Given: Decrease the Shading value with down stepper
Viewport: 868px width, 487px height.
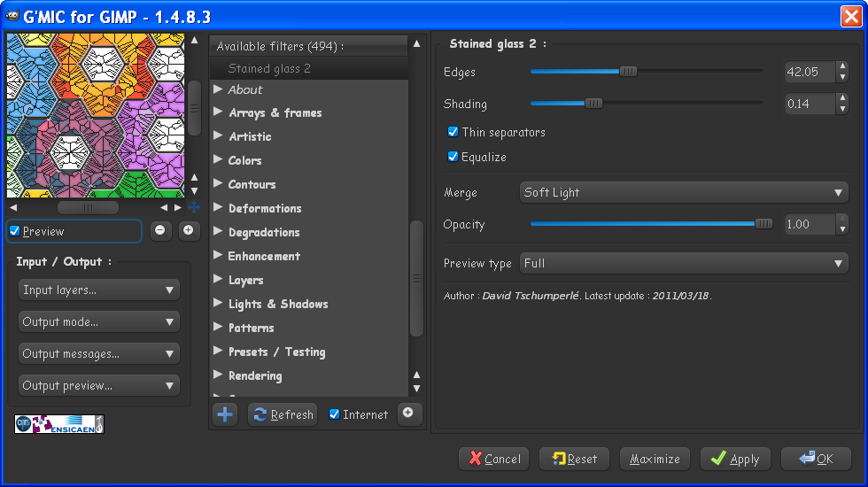Looking at the screenshot, I should pyautogui.click(x=842, y=109).
